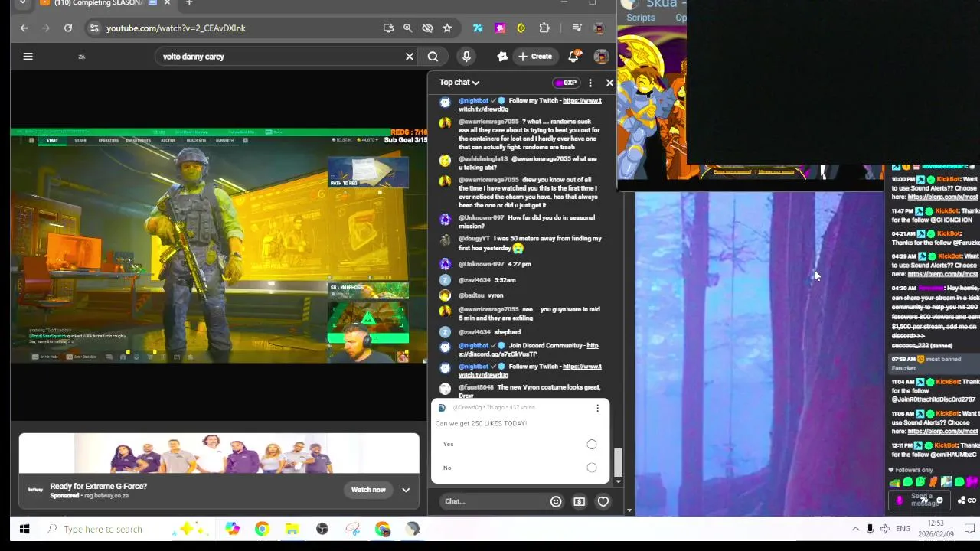The width and height of the screenshot is (980, 551).
Task: Click the install app icon in address bar
Action: tap(388, 28)
